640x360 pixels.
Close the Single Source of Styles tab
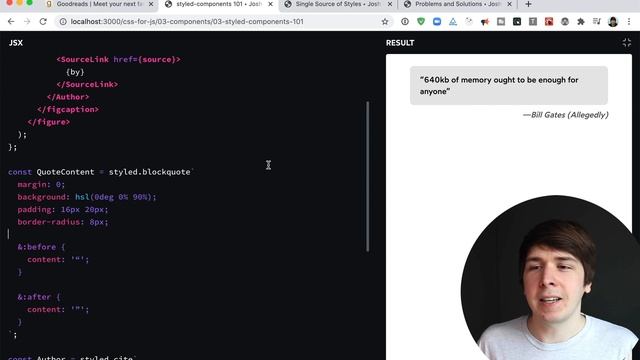point(390,4)
